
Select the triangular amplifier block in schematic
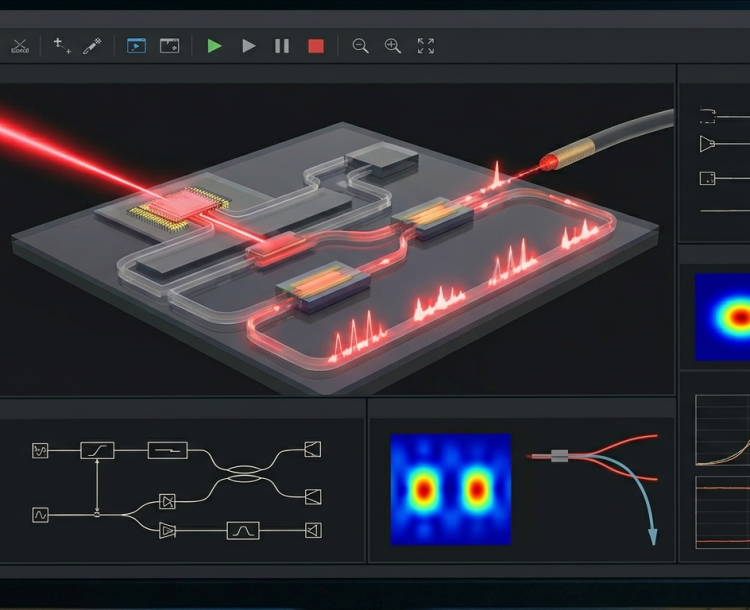coord(167,531)
